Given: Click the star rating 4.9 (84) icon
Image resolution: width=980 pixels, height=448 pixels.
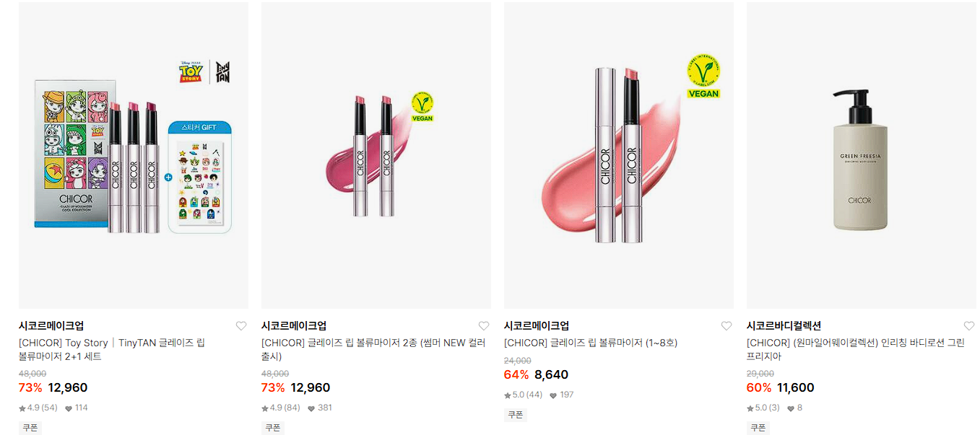Looking at the screenshot, I should [x=265, y=408].
